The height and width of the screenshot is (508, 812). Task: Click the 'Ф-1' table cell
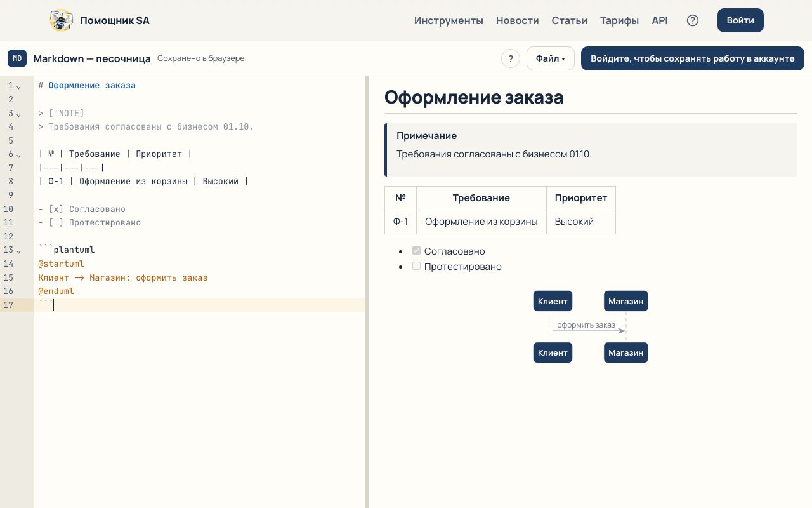[x=400, y=222]
